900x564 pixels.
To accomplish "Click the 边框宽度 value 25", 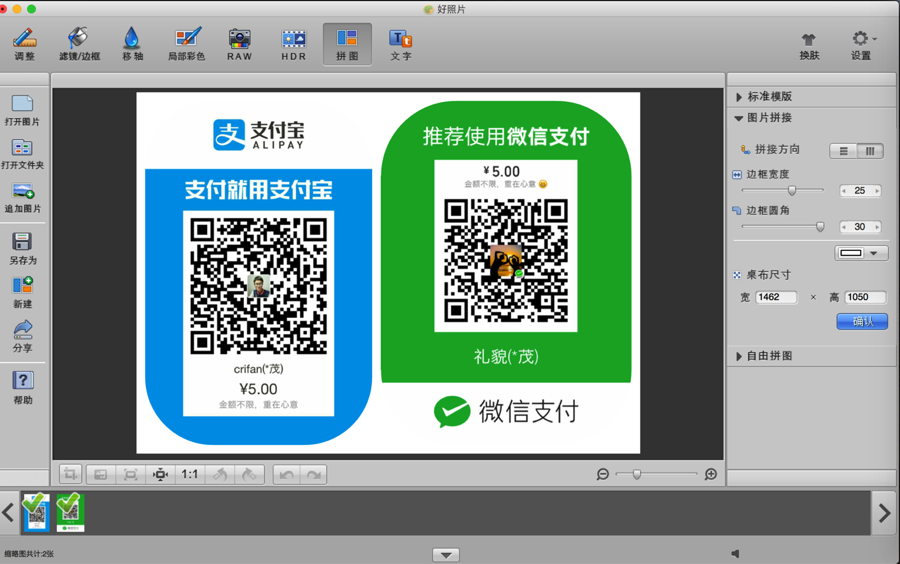I will (860, 190).
